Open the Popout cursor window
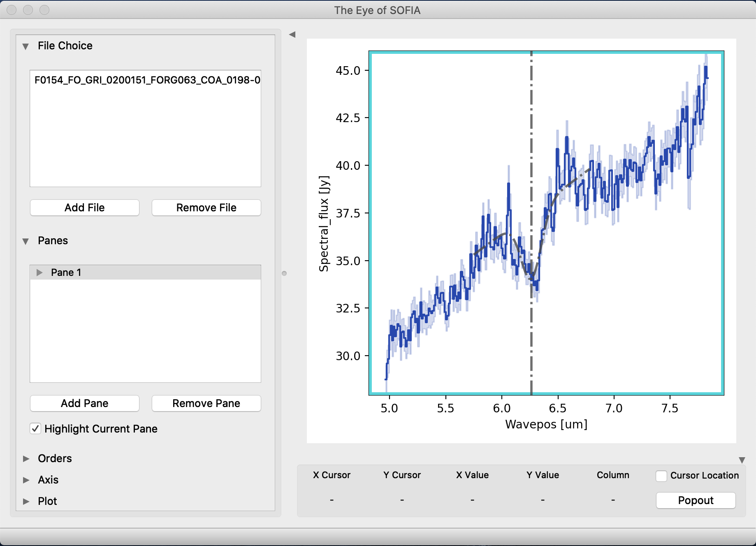 [x=696, y=500]
